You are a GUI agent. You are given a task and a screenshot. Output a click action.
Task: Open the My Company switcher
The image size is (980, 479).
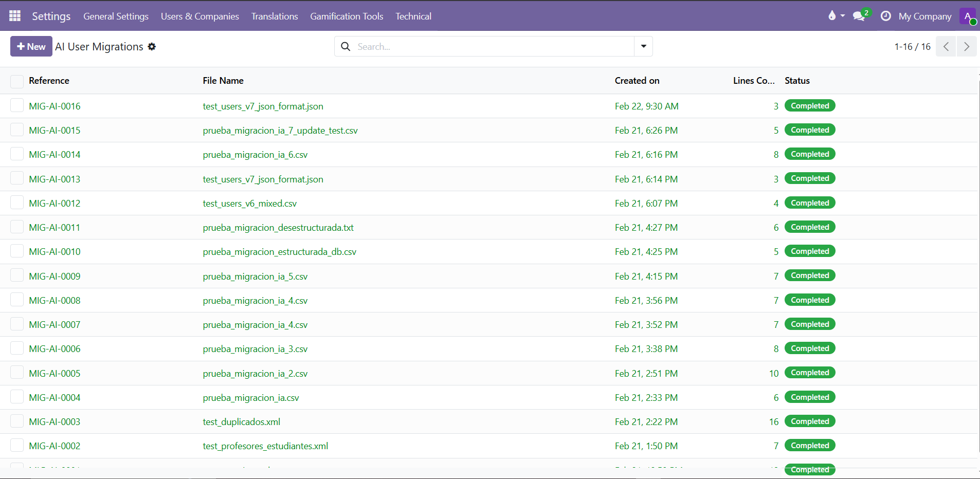point(924,16)
